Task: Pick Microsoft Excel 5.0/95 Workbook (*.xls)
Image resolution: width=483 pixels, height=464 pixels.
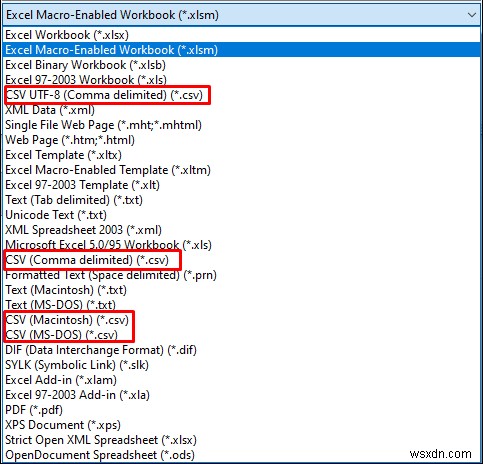Action: [241, 245]
